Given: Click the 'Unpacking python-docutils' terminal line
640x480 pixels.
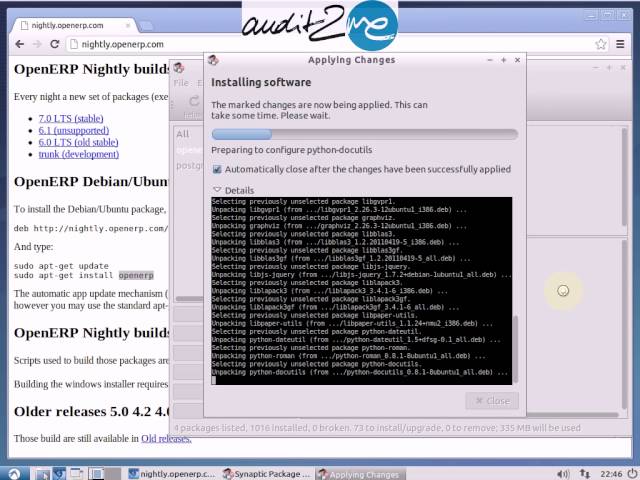Looking at the screenshot, I should click(360, 372).
